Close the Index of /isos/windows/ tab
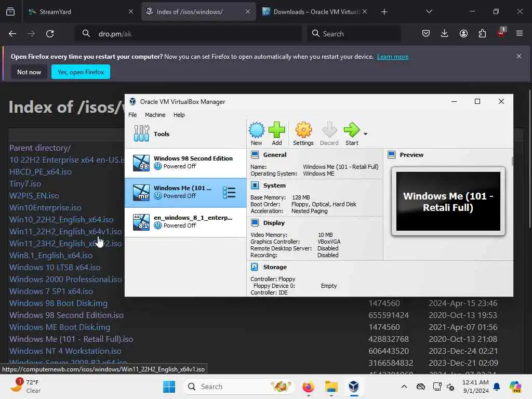Screen dimensions: 532x399 pyautogui.click(x=248, y=11)
